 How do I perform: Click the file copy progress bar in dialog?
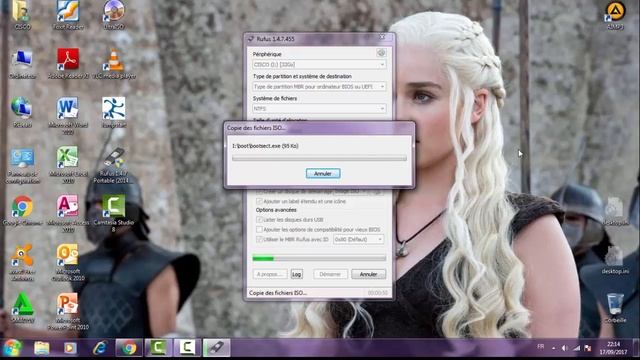(x=319, y=158)
